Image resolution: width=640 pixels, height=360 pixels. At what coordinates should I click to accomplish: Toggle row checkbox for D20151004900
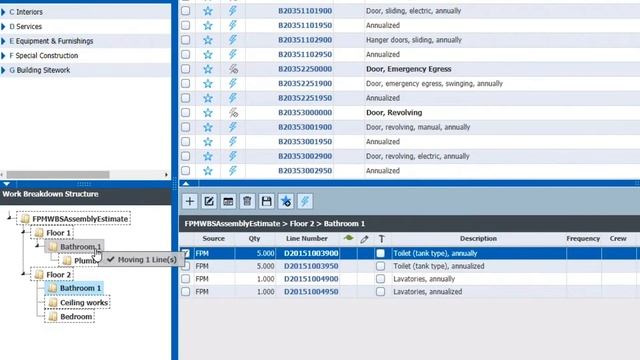[x=185, y=279]
